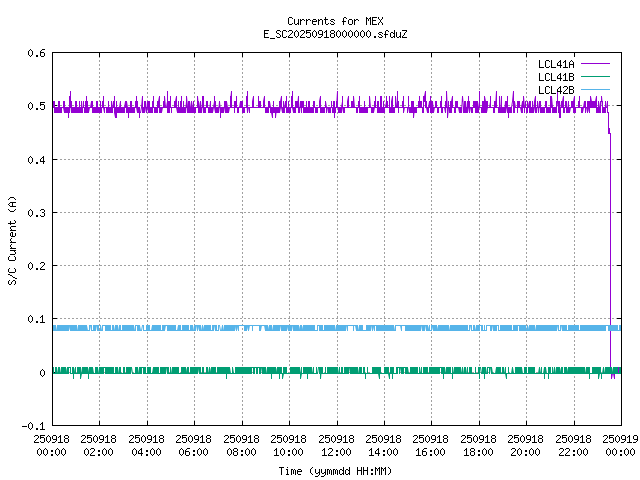Click the 'S/C Current (A)' y-axis label
The width and height of the screenshot is (640, 480).
pos(12,239)
